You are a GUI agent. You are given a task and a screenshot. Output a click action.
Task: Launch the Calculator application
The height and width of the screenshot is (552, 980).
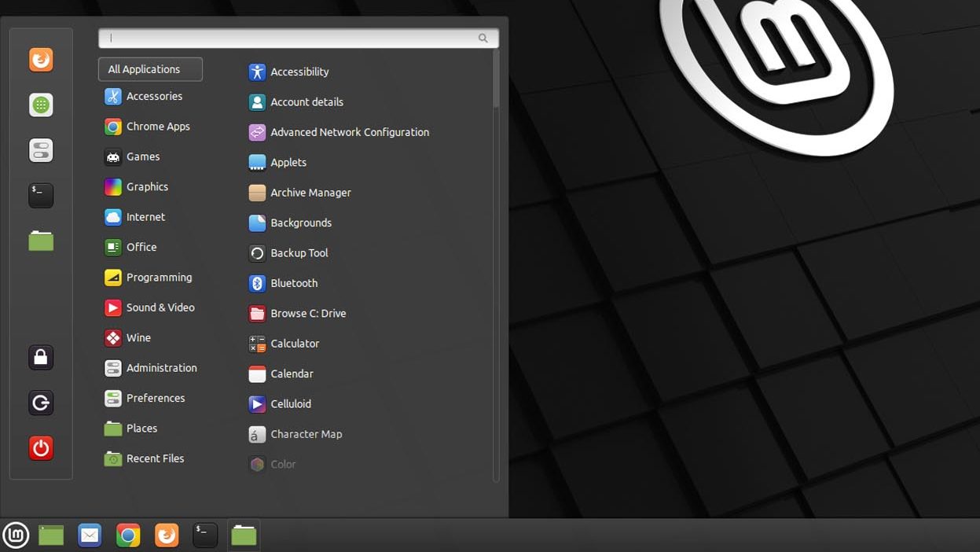294,344
